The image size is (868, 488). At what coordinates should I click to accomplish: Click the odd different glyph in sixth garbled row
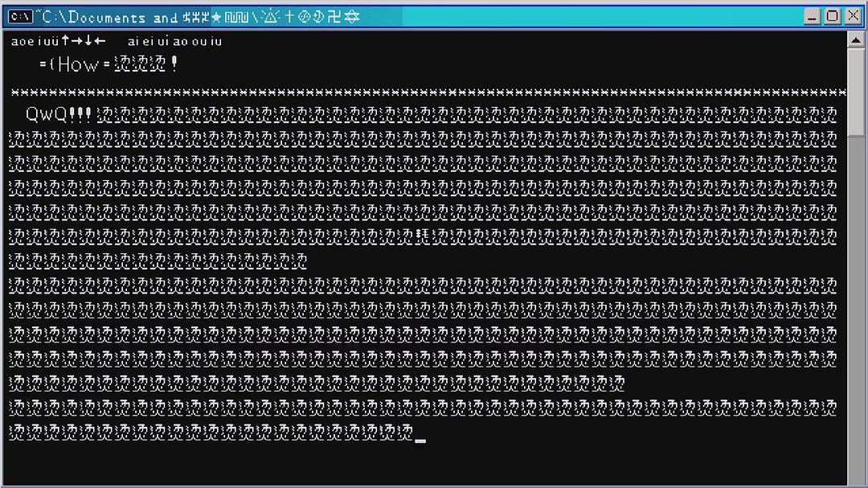(x=421, y=236)
